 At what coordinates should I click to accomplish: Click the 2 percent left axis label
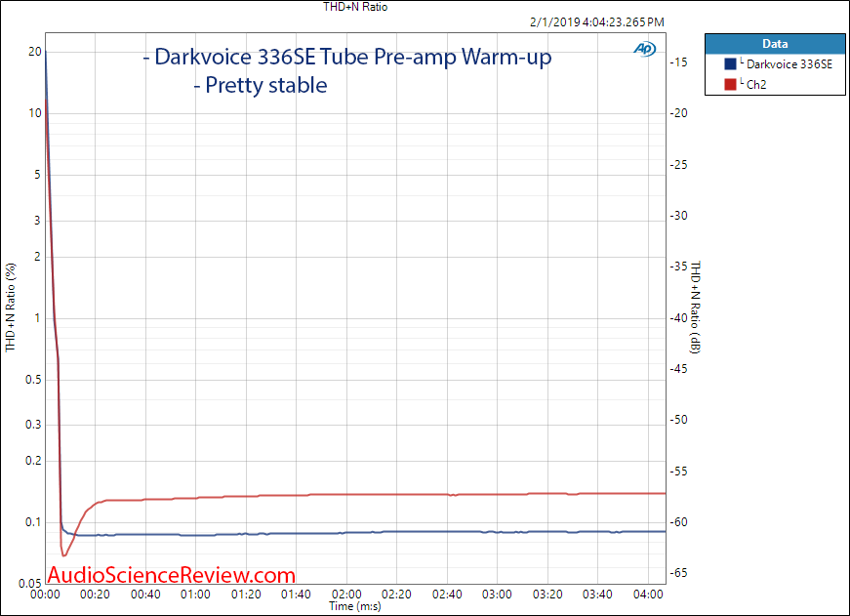(x=37, y=257)
